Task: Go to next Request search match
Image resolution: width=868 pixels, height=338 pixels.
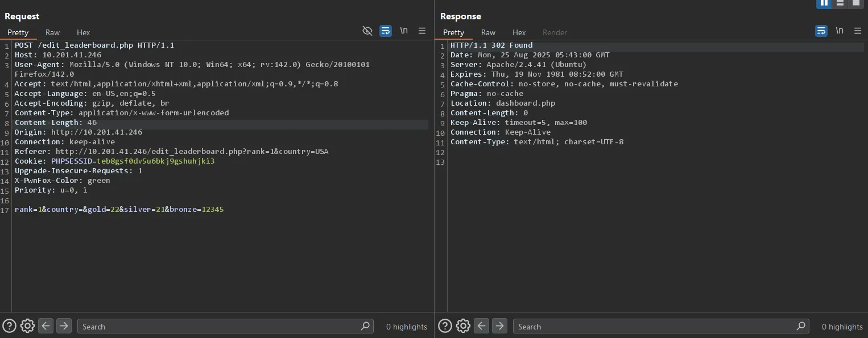Action: click(x=64, y=326)
